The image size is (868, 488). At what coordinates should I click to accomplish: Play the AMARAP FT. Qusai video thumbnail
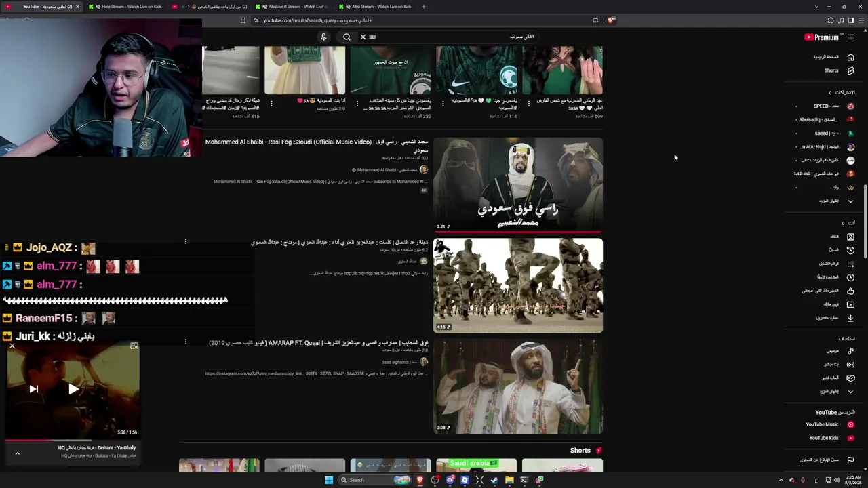point(518,386)
